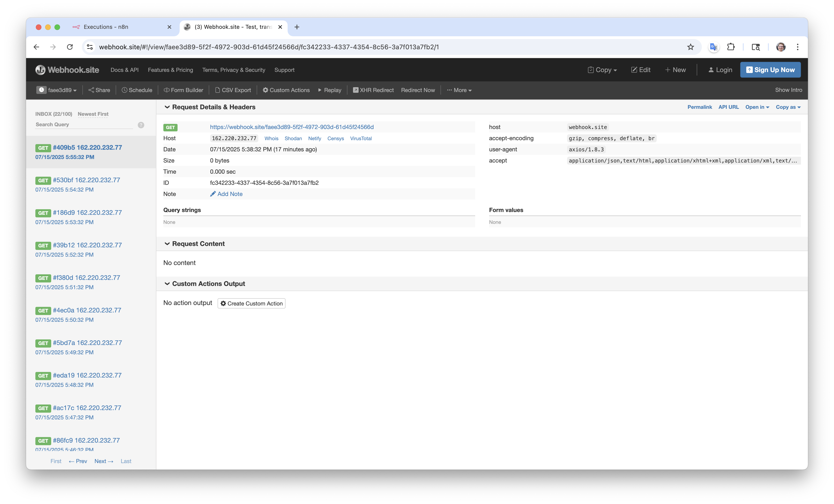
Task: Open the Schedule clock icon
Action: [124, 90]
